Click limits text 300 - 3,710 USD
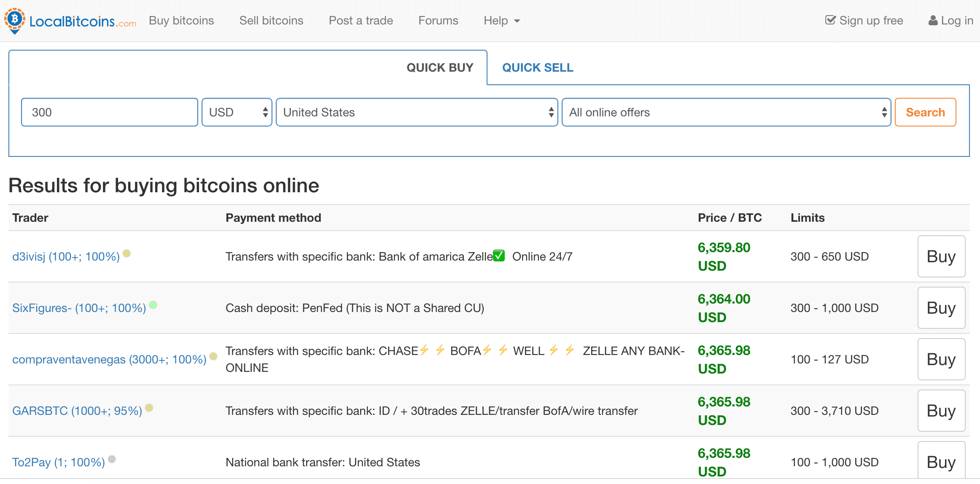Screen dimensions: 980x484 click(835, 411)
